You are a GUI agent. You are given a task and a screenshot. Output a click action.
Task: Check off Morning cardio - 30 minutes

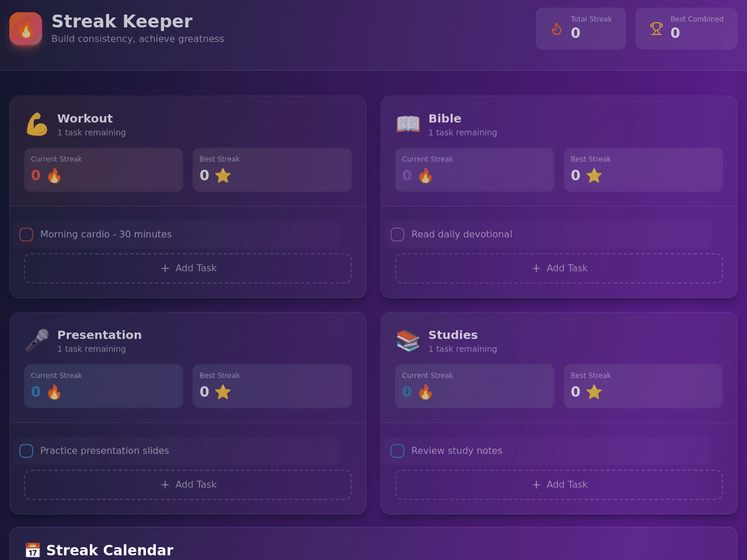pyautogui.click(x=26, y=235)
